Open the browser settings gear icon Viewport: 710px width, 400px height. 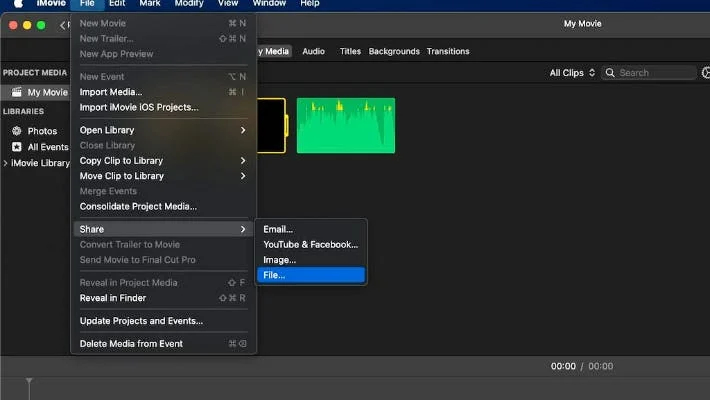(x=706, y=73)
